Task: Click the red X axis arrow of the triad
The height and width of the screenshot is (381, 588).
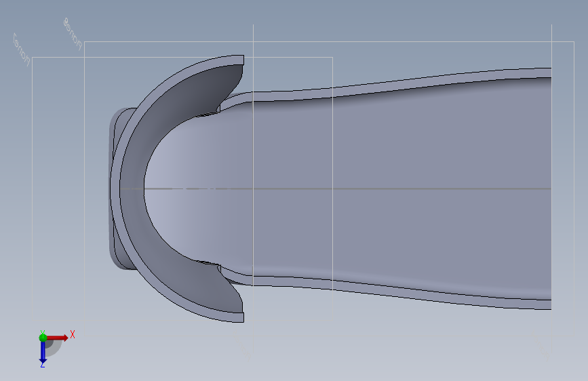Action: point(58,338)
